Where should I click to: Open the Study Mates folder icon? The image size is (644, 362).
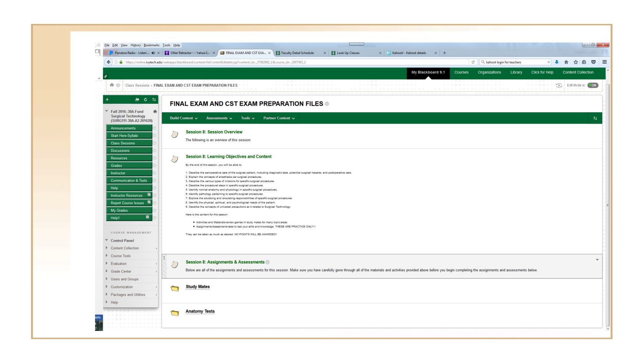pos(175,288)
